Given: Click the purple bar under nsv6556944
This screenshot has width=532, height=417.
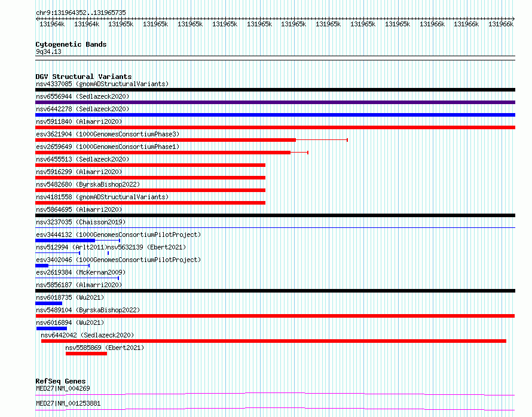Looking at the screenshot, I should (275, 102).
